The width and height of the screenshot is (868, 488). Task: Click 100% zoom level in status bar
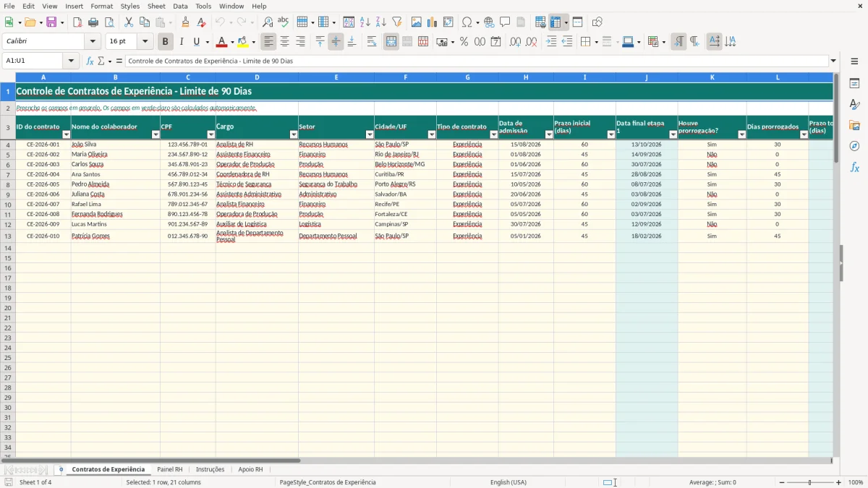856,482
